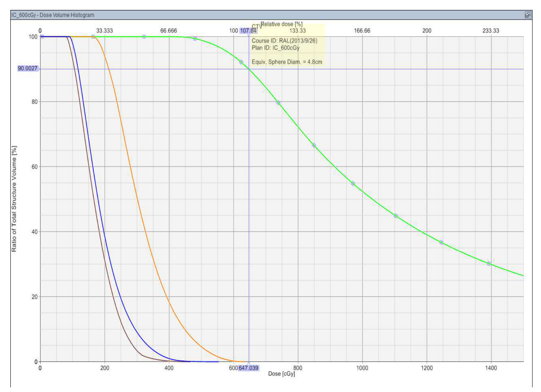Viewport: 541px width, 392px height.
Task: Click the top cursor handle triangle at 107.84
Action: pos(249,35)
